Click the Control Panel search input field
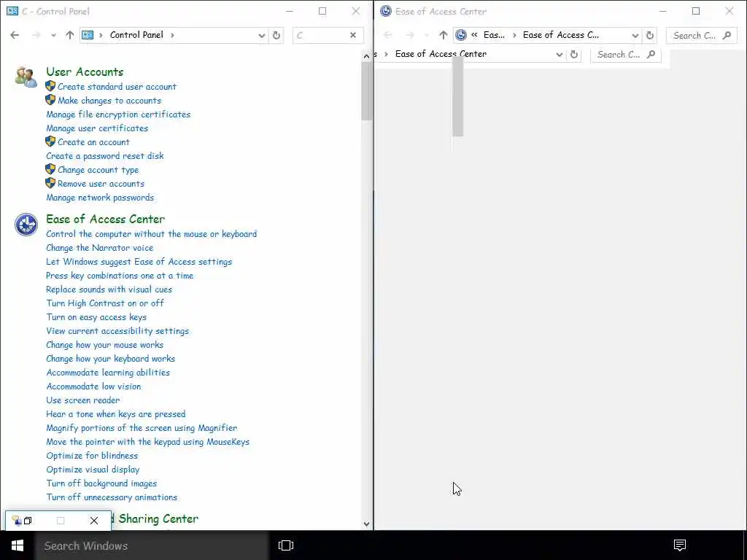Viewport: 747px width, 560px height. [321, 35]
